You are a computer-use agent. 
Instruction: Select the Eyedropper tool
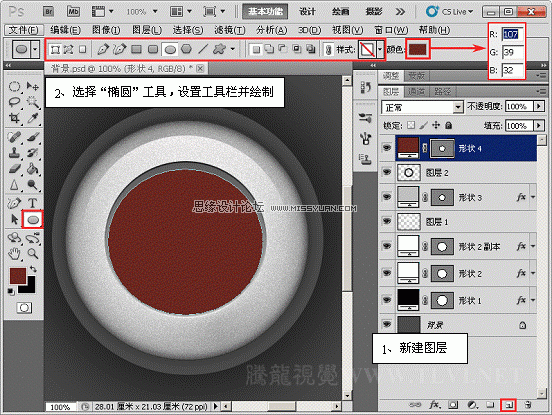point(33,118)
